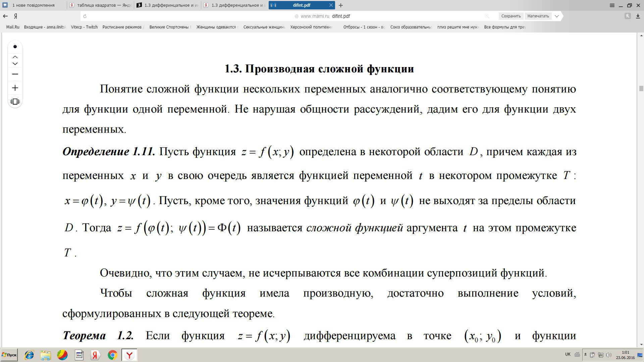Click the Сохранить button
644x362 pixels.
[x=511, y=16]
